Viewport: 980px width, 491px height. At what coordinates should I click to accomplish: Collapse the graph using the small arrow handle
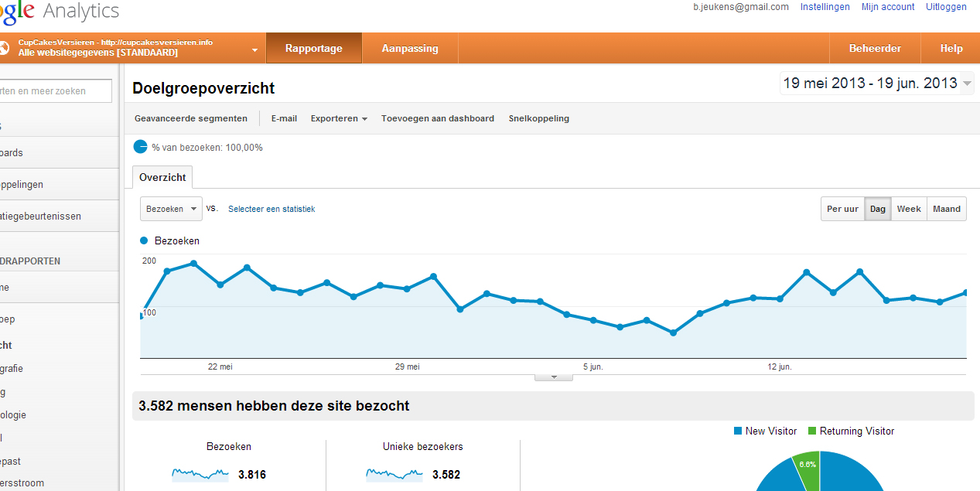click(x=553, y=377)
